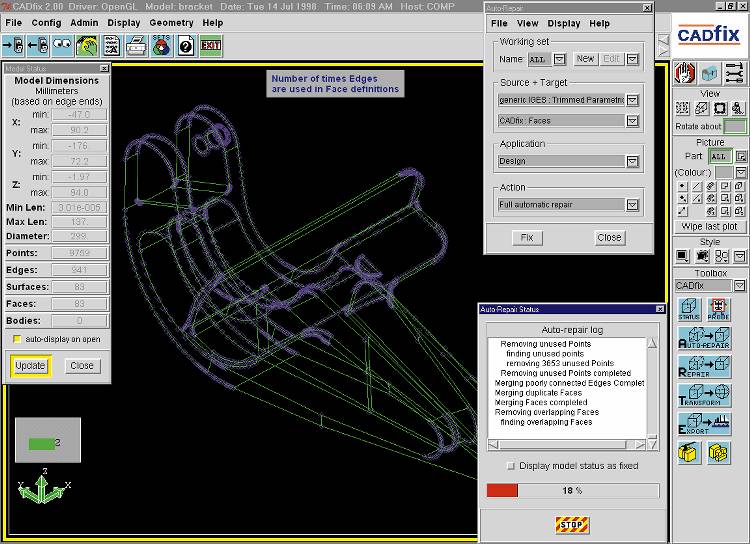The height and width of the screenshot is (544, 750).
Task: Click the first Style icon with black square
Action: tap(683, 256)
